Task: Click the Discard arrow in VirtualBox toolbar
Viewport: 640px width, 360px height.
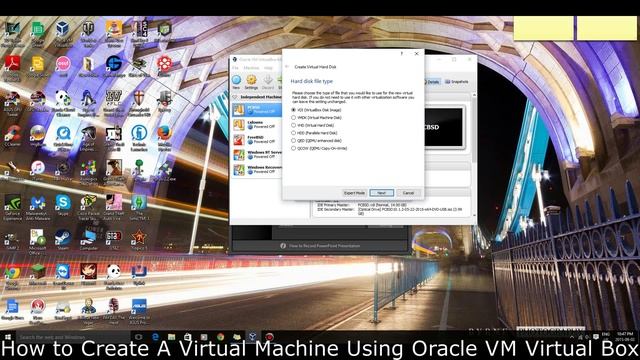Action: pyautogui.click(x=268, y=82)
